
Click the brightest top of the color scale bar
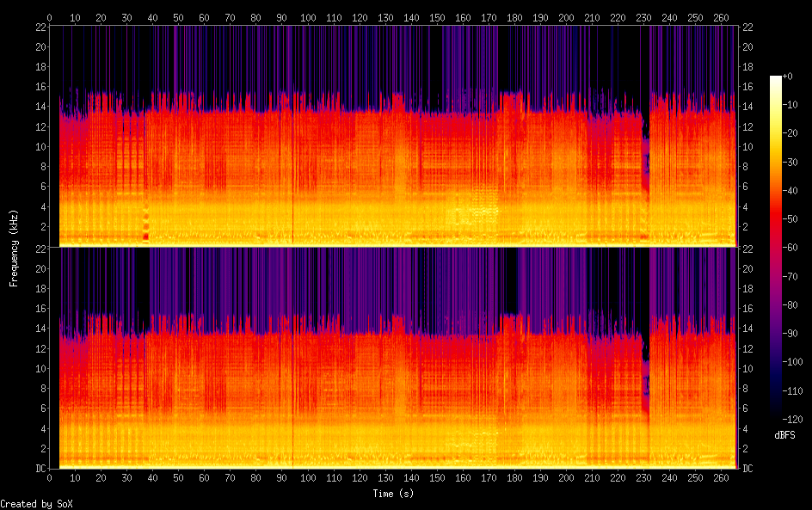[776, 78]
